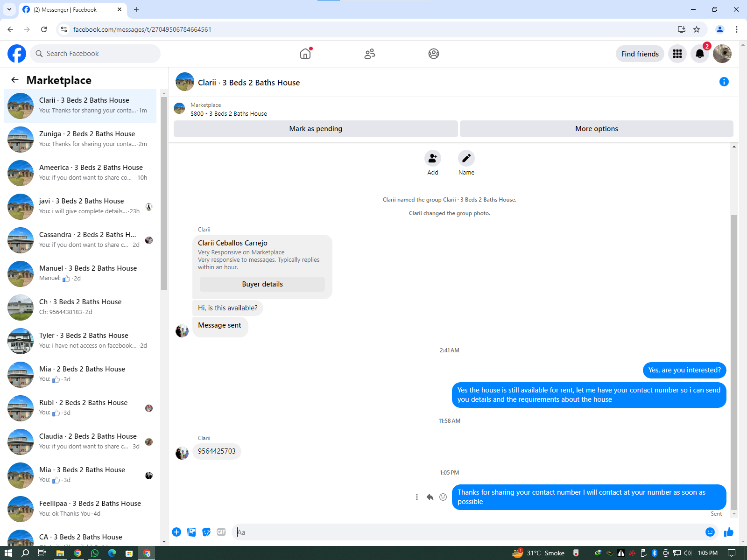Bookmark this page with the star icon

(x=697, y=29)
